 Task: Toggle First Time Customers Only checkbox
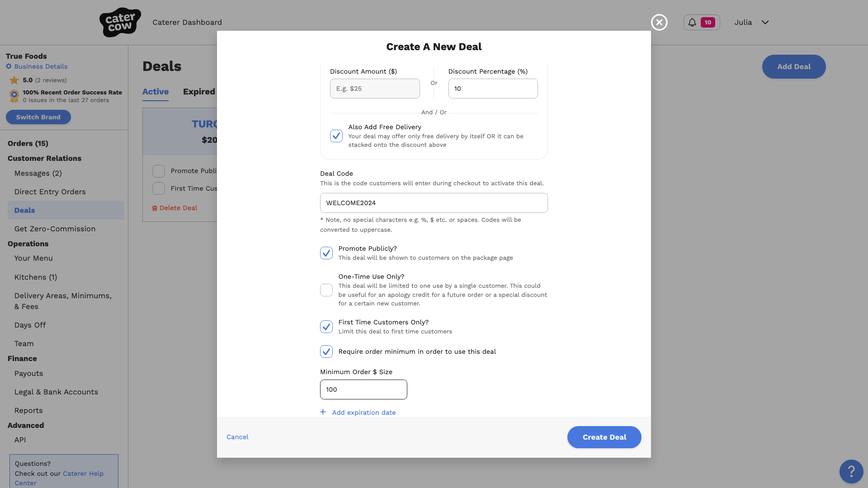click(x=326, y=327)
